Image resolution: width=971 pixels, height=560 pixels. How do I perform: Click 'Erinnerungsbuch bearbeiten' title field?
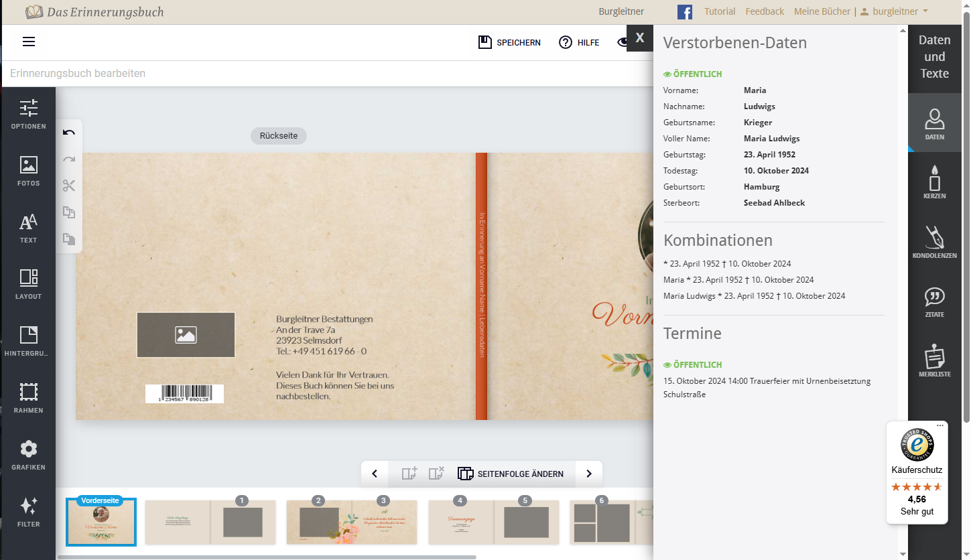pos(78,74)
